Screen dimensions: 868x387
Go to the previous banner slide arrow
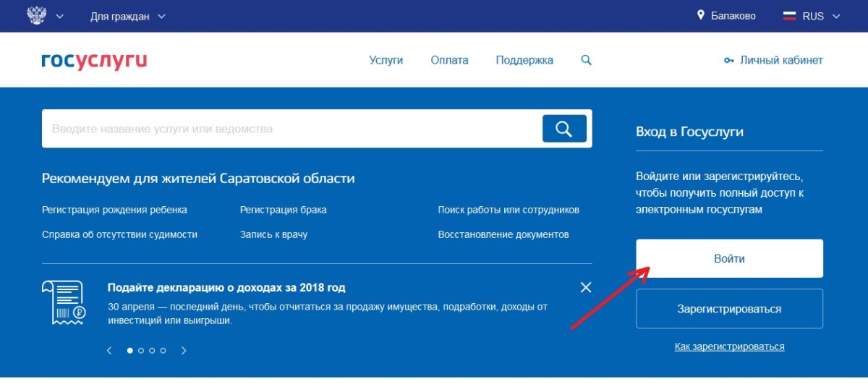pyautogui.click(x=109, y=350)
